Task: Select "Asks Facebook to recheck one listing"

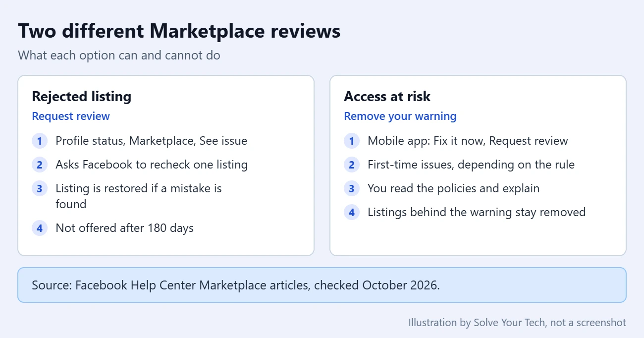Action: 152,165
